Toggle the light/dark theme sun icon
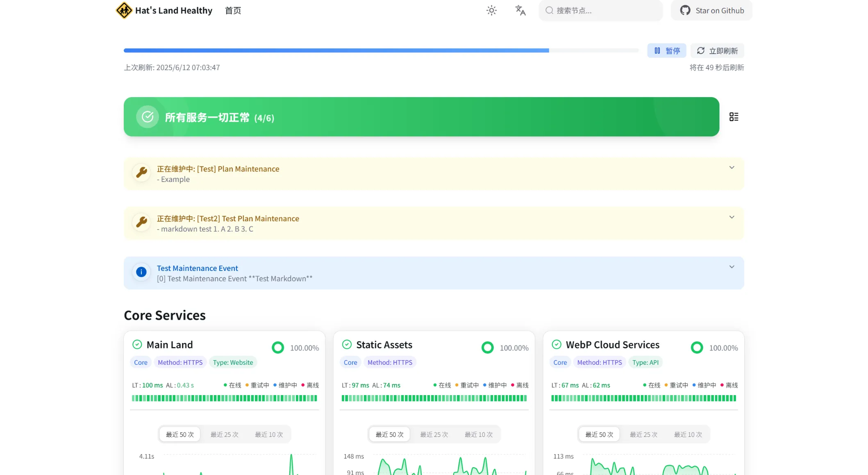Image resolution: width=868 pixels, height=475 pixels. click(491, 10)
